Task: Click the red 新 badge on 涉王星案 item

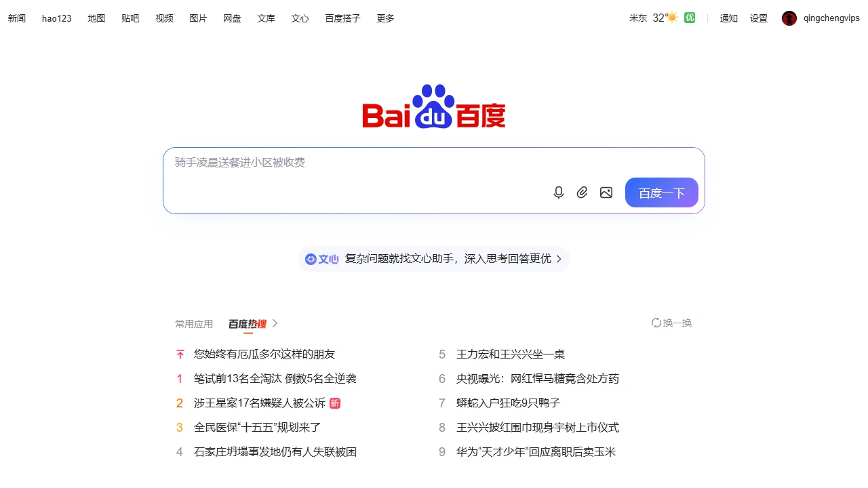Action: click(335, 403)
